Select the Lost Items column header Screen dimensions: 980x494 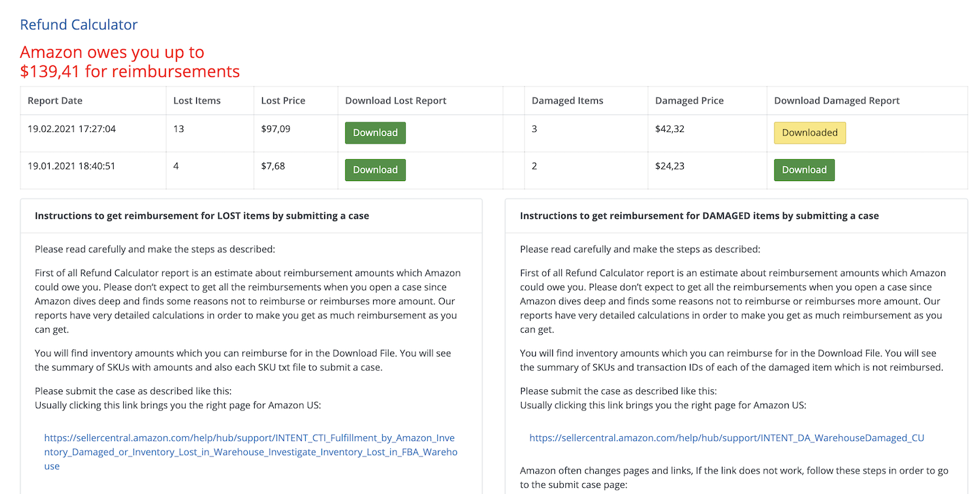click(x=197, y=101)
